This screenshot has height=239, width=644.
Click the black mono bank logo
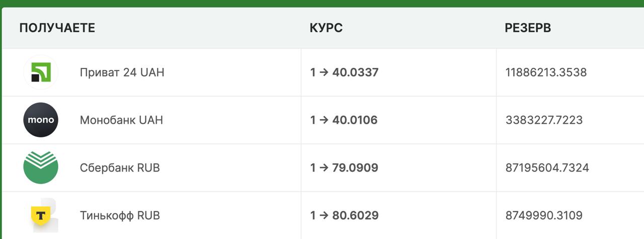point(41,120)
